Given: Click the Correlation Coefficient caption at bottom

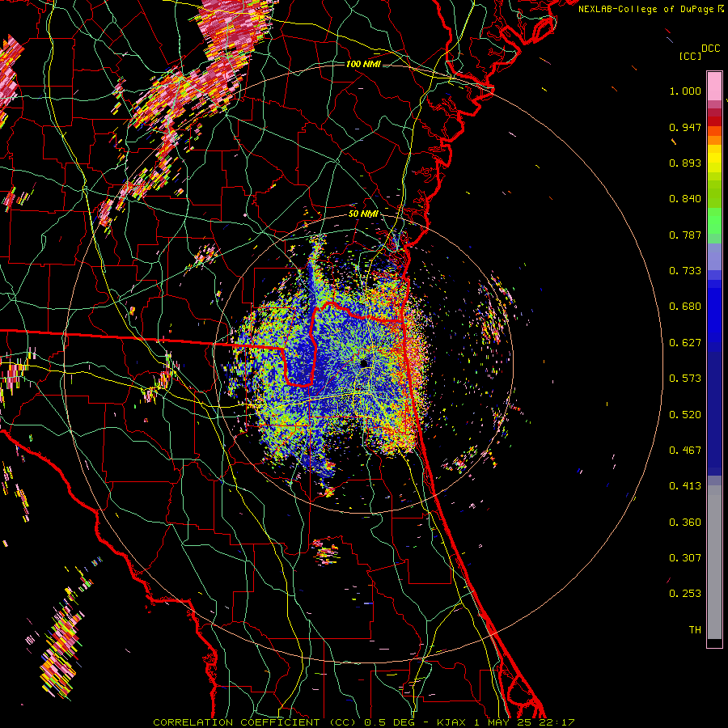Looking at the screenshot, I should coord(364,722).
